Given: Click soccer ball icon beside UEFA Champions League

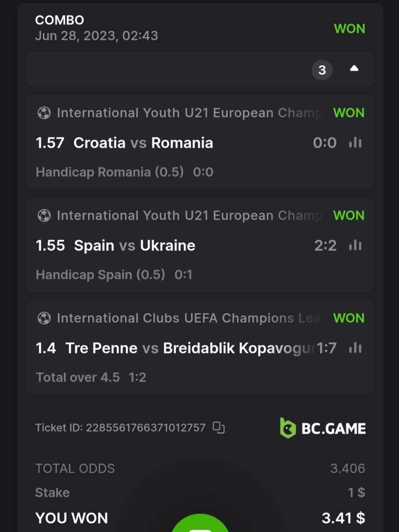Looking at the screenshot, I should (44, 318).
